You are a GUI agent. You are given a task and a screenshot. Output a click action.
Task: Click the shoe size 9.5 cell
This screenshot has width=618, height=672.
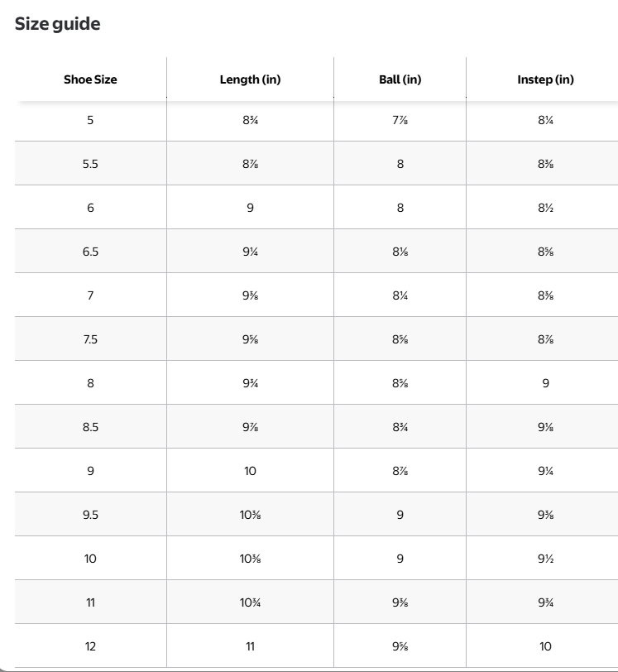(90, 515)
